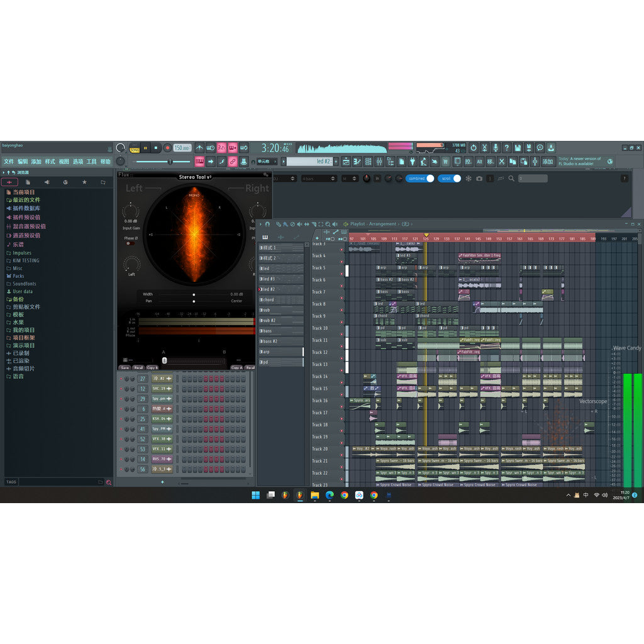Open the shopping cart content library icon
644x644 pixels.
point(445,162)
